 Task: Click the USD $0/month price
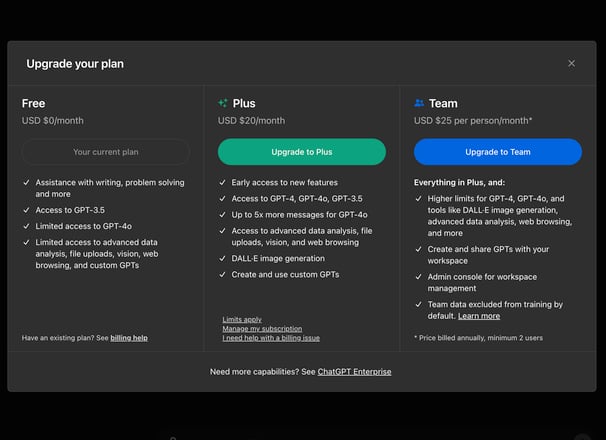pyautogui.click(x=53, y=121)
